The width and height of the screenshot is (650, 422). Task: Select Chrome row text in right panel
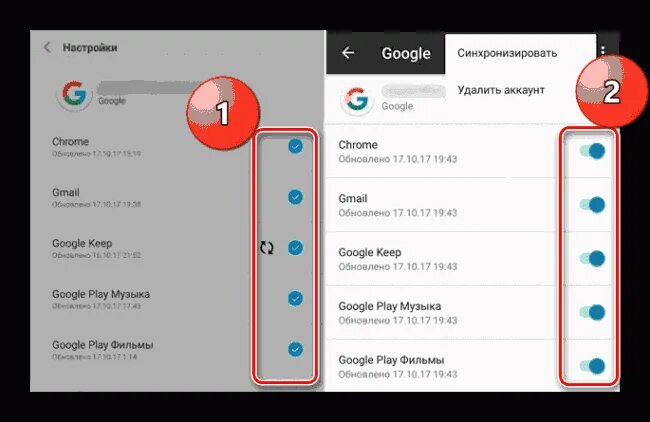[358, 145]
